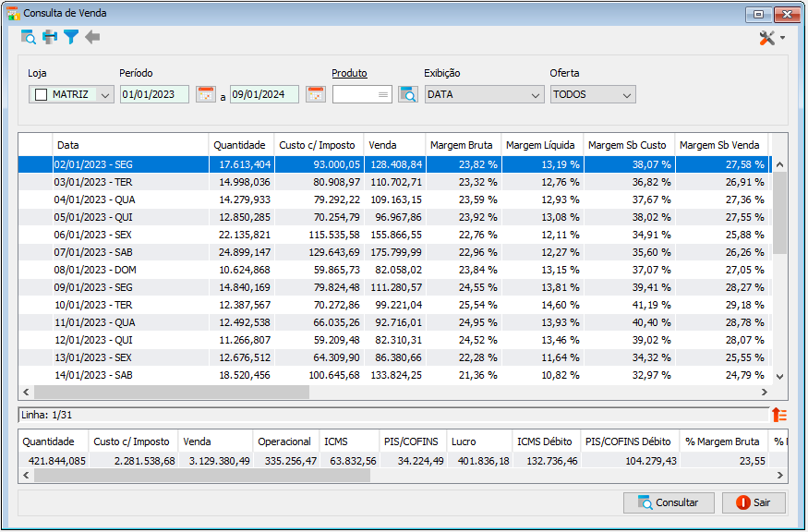Sort by the Margem Bruta column header
The image size is (808, 532).
[x=461, y=145]
